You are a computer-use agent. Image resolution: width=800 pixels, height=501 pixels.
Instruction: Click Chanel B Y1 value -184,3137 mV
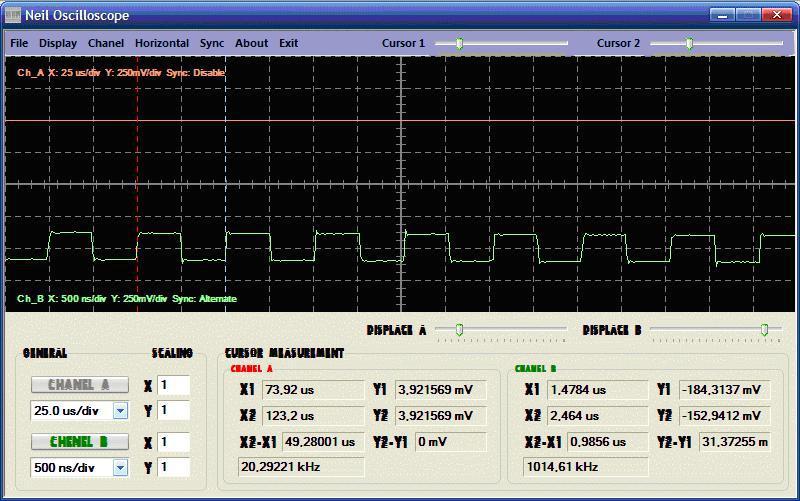click(725, 390)
